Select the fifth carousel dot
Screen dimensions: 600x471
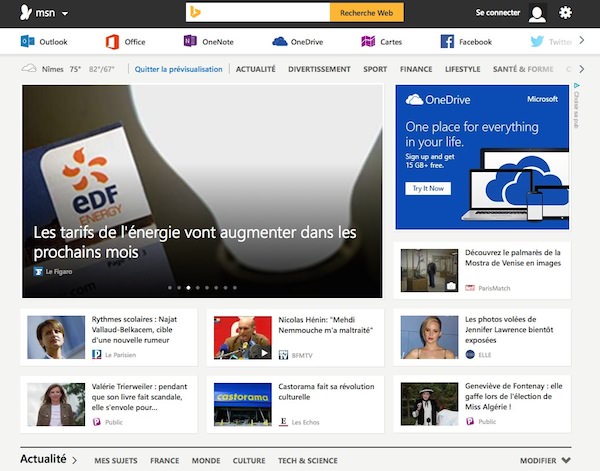click(207, 288)
